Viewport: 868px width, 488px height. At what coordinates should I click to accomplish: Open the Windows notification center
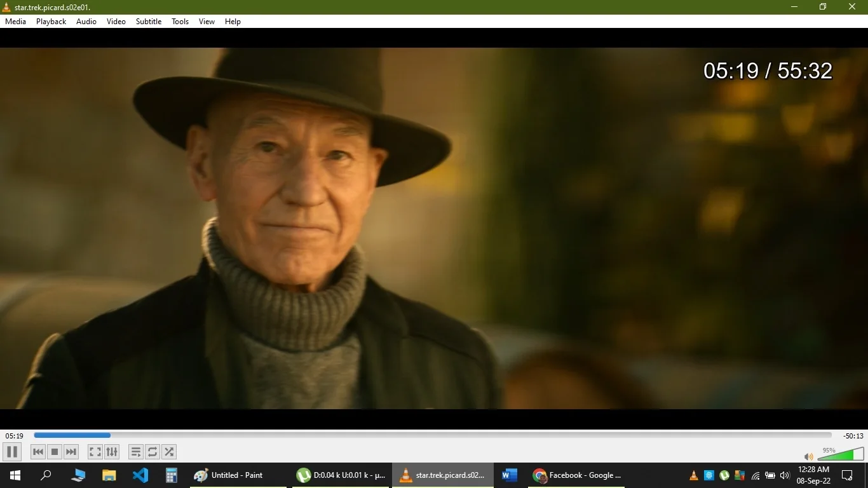pyautogui.click(x=847, y=475)
